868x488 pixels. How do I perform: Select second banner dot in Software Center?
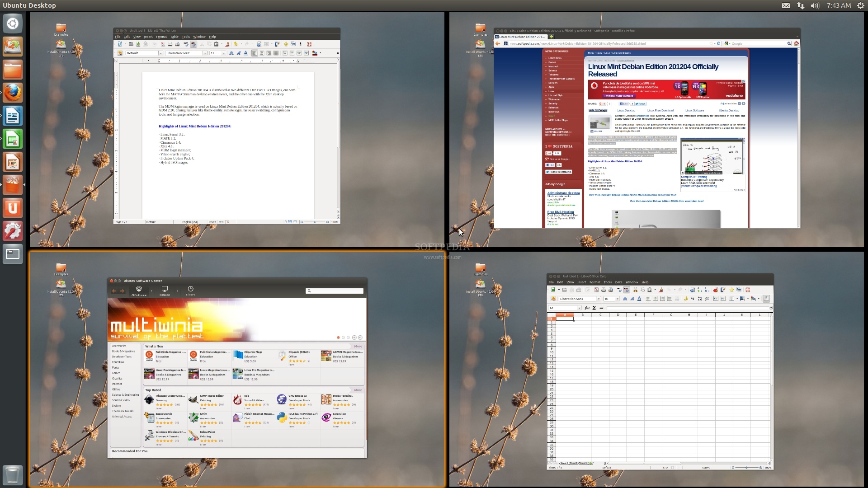(343, 338)
